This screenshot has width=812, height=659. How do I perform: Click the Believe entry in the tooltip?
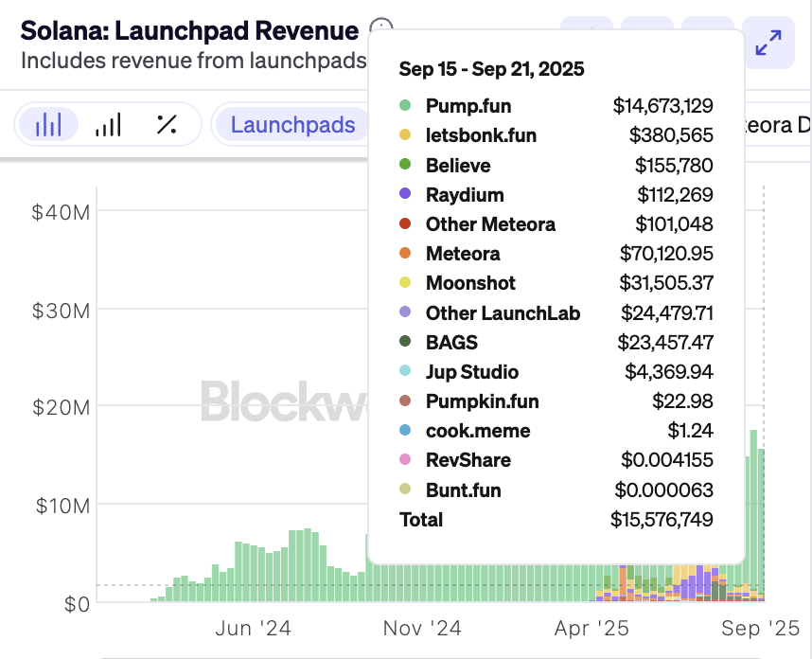[x=458, y=166]
